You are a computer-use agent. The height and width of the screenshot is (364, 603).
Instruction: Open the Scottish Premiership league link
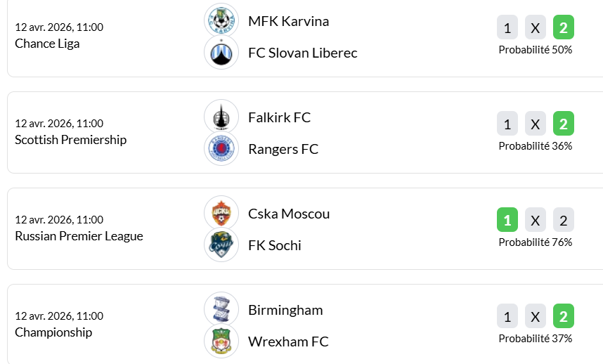(x=70, y=140)
